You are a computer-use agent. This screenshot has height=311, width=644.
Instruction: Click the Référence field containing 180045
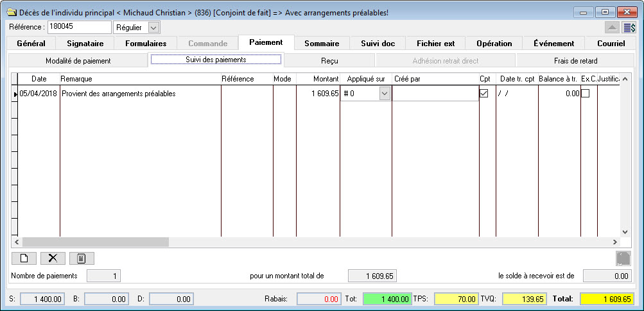79,27
